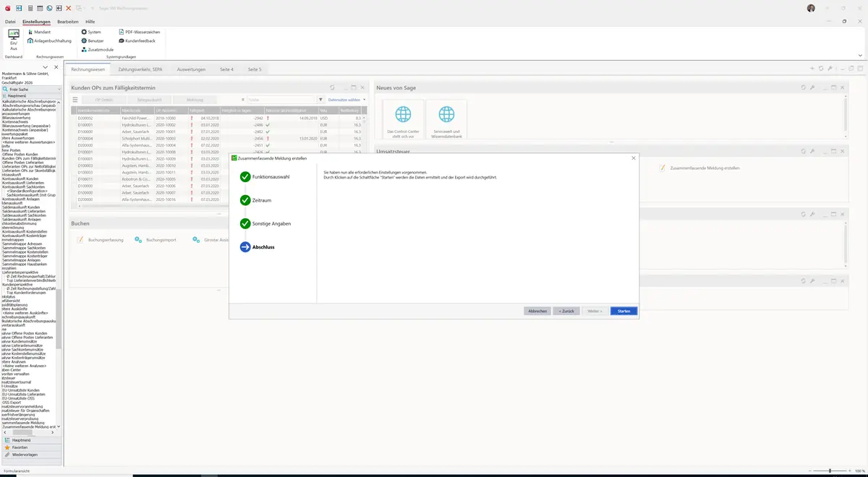Open the Datensätze wählen dropdown
Viewport: 868px width, 477px height.
tap(346, 100)
